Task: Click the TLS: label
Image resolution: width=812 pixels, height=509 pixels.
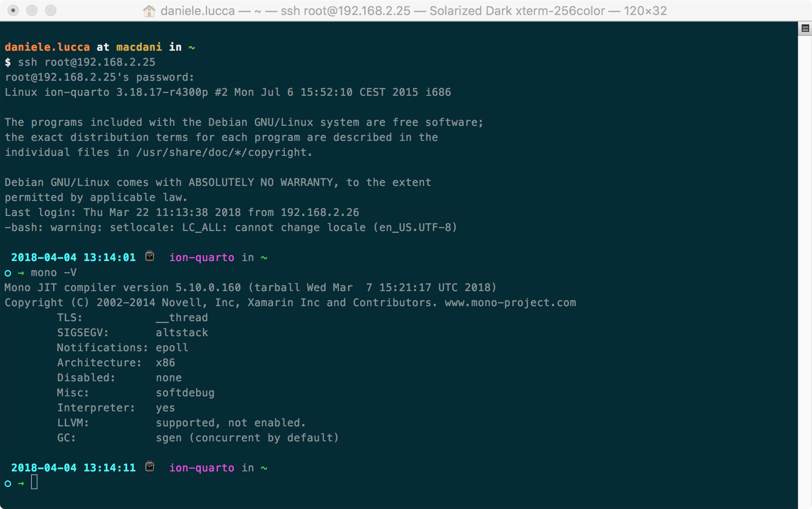Action: point(70,317)
